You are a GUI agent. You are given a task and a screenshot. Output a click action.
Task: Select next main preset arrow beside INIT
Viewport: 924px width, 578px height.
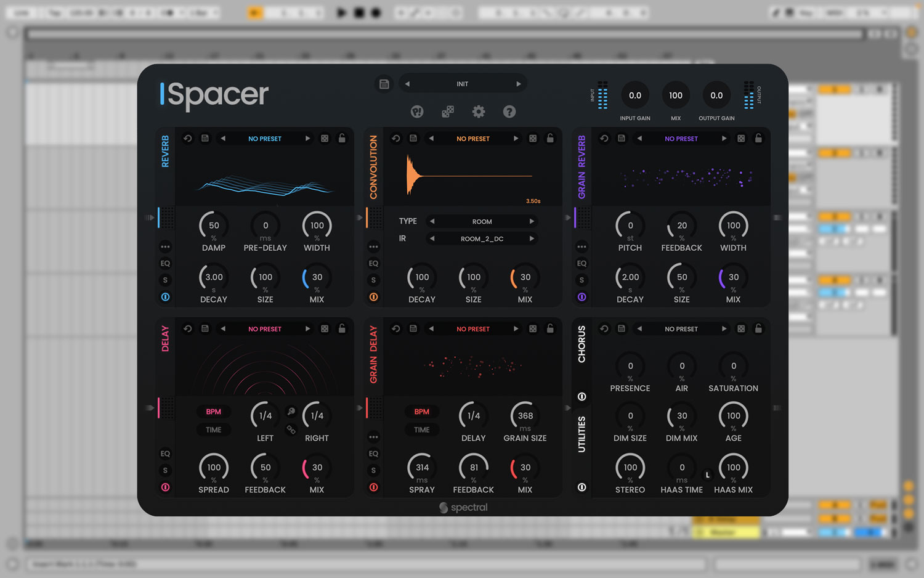pos(519,84)
